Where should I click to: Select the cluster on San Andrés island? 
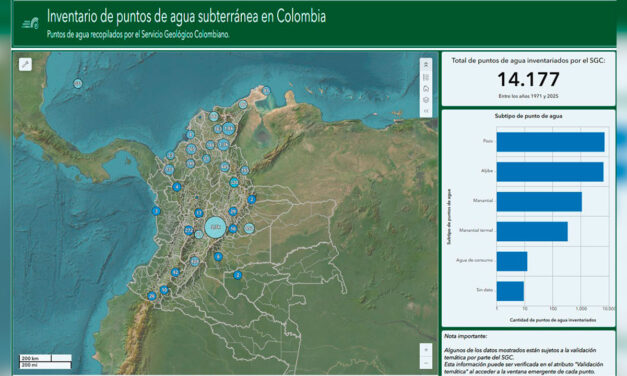click(78, 84)
